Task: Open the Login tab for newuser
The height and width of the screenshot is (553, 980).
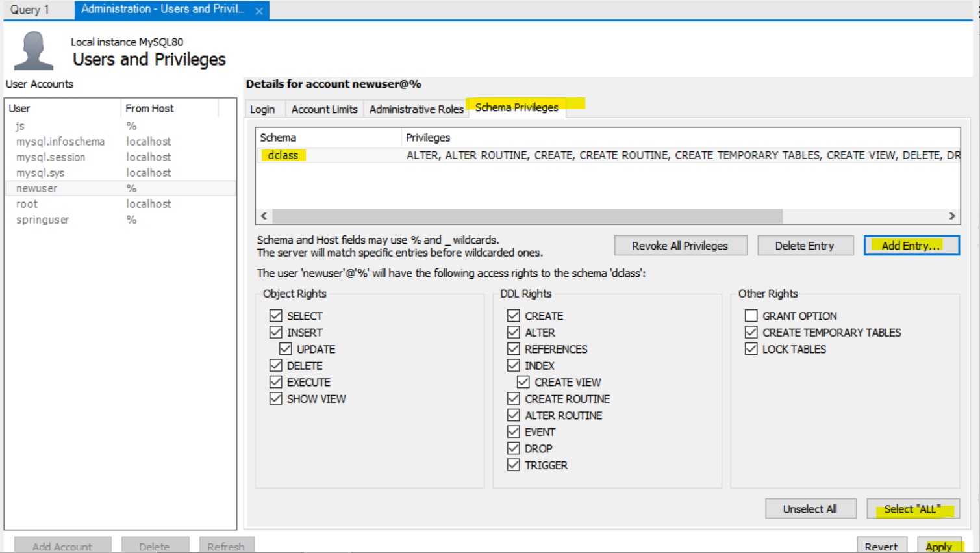Action: click(262, 109)
